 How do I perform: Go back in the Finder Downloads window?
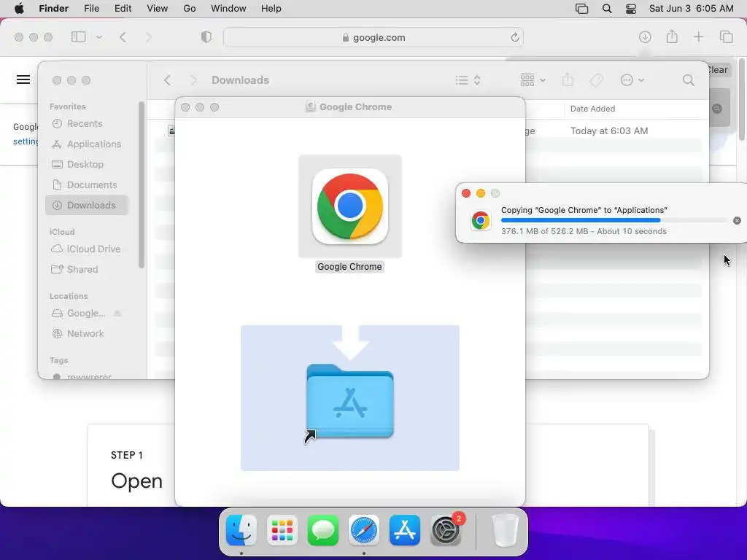pyautogui.click(x=167, y=80)
